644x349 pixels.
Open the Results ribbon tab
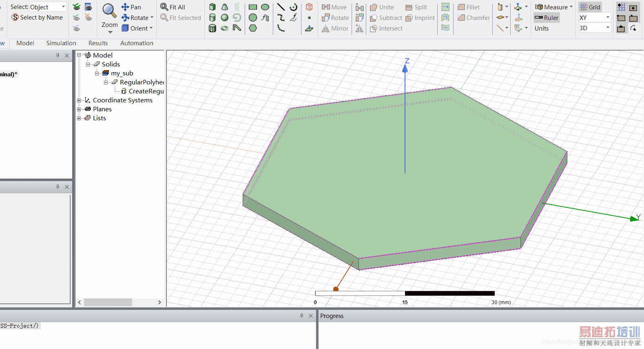tap(98, 43)
